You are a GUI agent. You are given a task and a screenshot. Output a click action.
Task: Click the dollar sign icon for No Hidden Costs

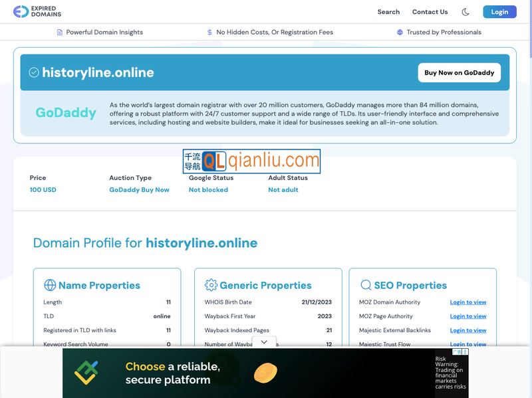[210, 32]
